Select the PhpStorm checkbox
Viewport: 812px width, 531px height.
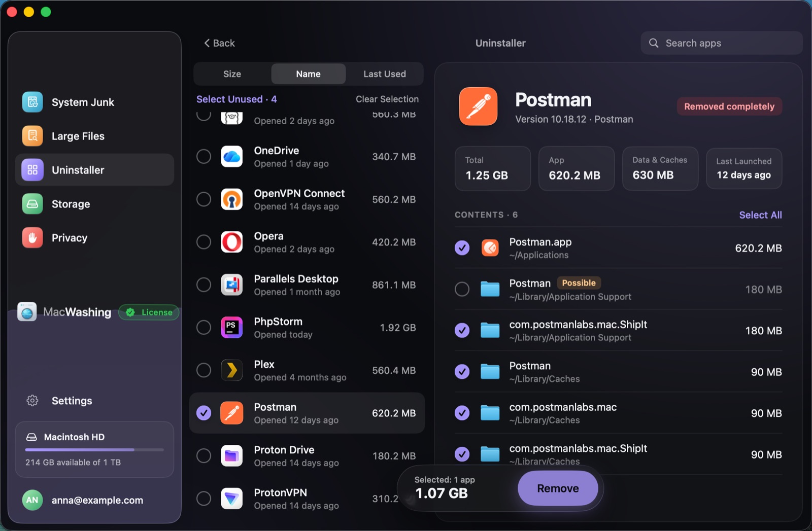click(x=204, y=328)
